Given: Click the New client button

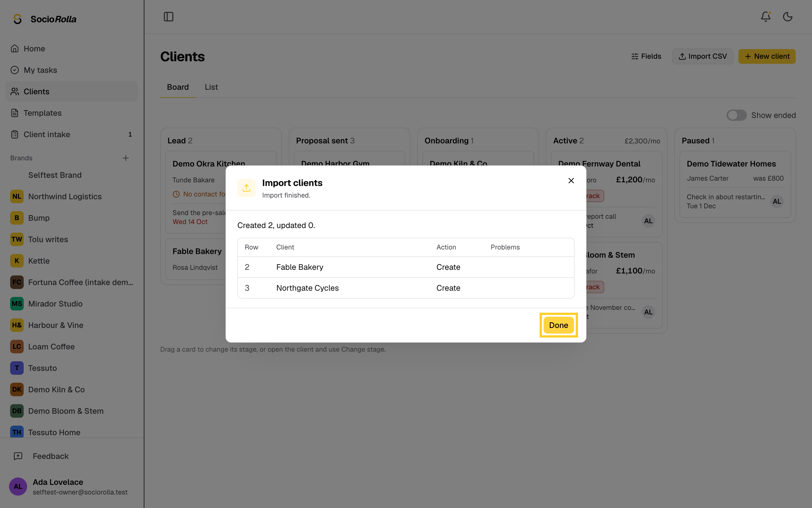Looking at the screenshot, I should [767, 56].
